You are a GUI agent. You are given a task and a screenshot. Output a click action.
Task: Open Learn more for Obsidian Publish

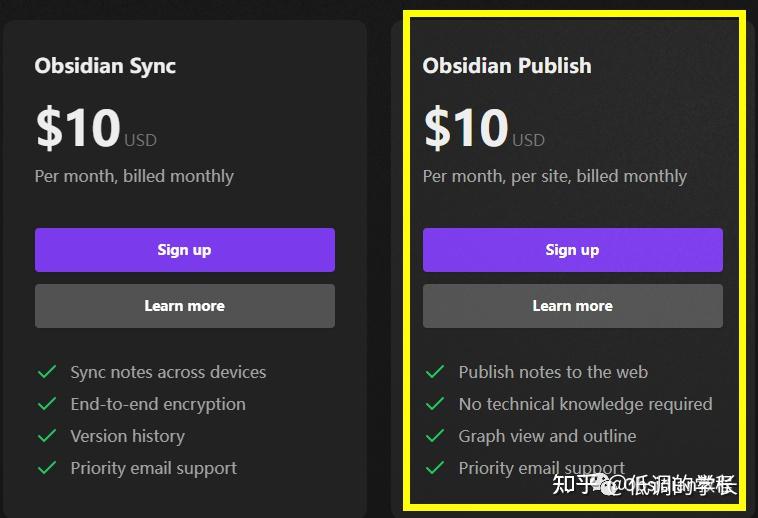click(572, 306)
